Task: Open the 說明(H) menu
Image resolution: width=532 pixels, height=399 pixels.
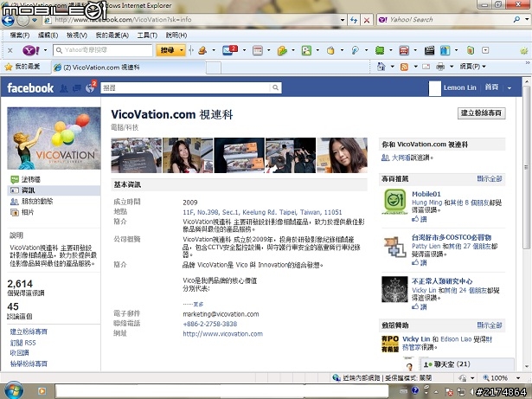Action: point(176,35)
